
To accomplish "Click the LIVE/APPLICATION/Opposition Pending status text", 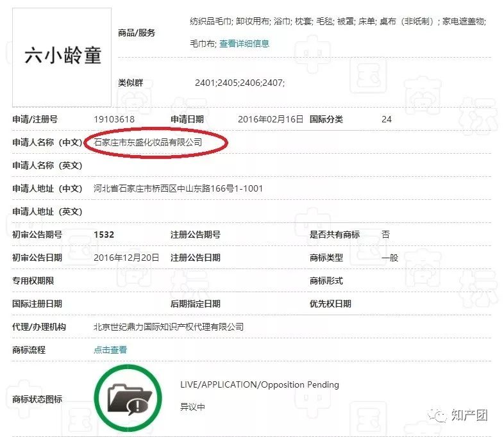I will coord(260,384).
